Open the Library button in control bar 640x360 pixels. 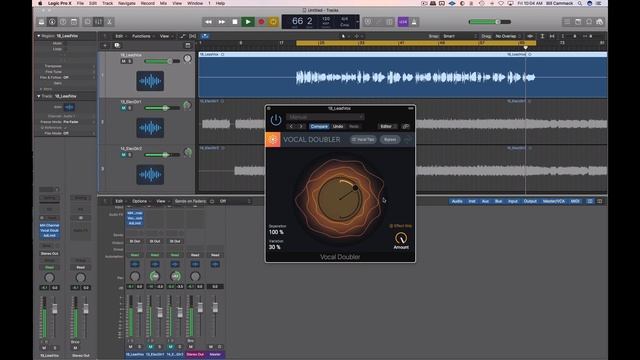(42, 22)
